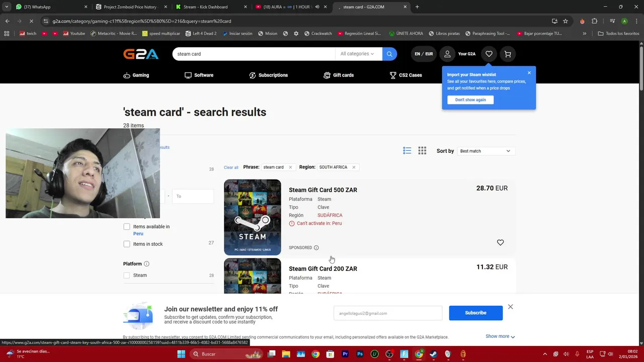Switch to the WhatsApp tab
The image size is (644, 362).
(x=50, y=7)
